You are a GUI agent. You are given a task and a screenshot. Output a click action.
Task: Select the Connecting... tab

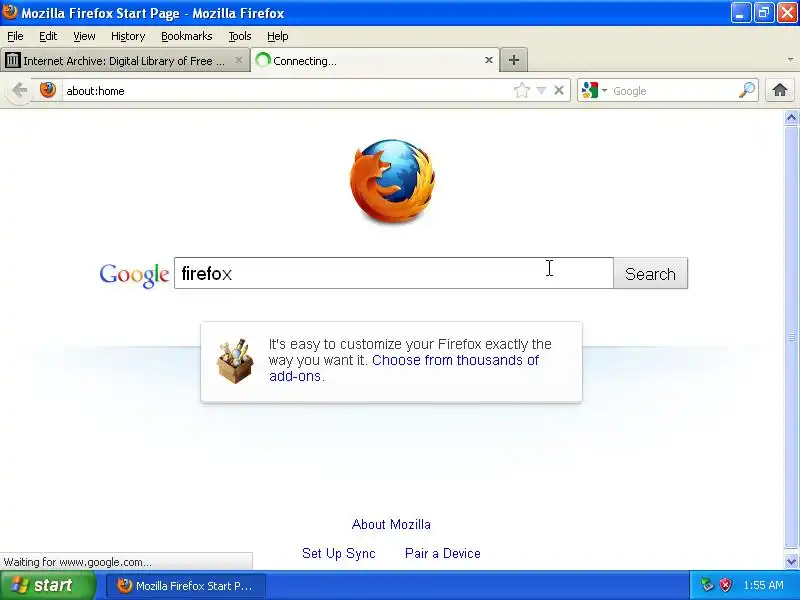(375, 60)
